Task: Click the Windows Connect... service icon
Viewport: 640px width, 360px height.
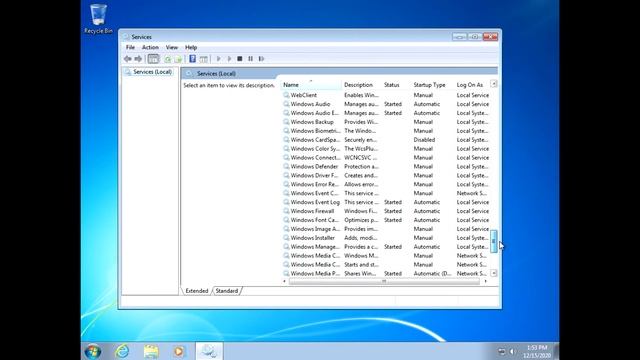Action: [x=286, y=158]
